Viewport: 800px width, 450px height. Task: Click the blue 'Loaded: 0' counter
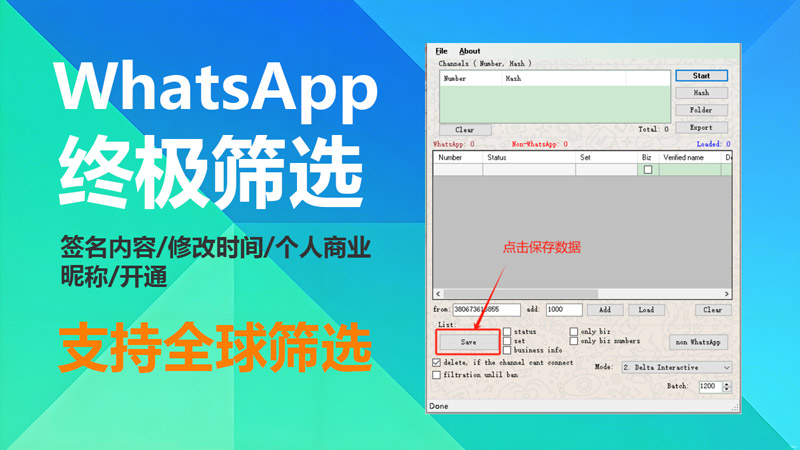713,144
